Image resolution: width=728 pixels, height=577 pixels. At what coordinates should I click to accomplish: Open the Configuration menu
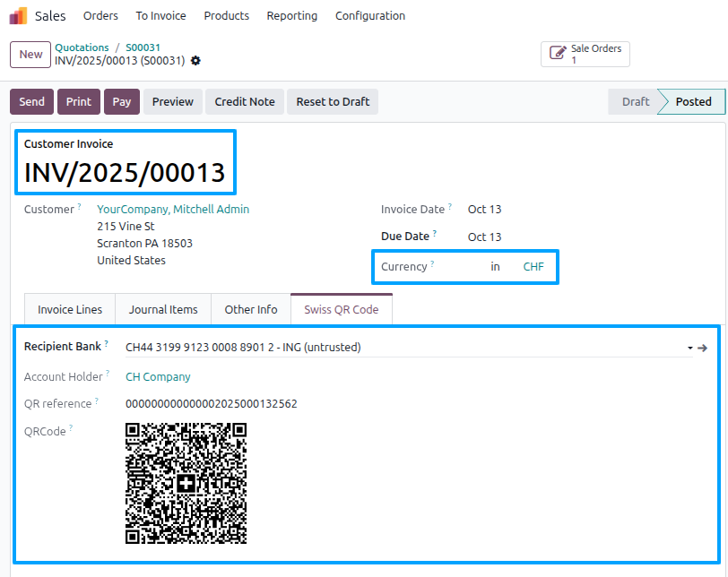(x=370, y=16)
